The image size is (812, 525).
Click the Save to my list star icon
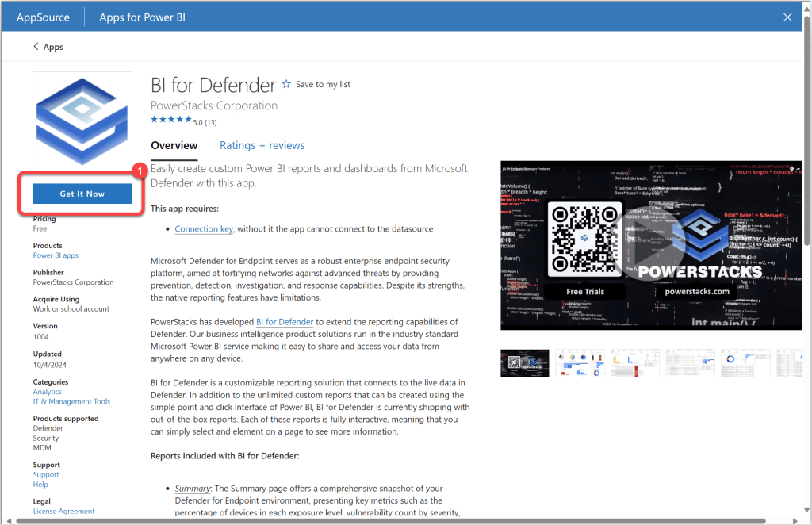[286, 84]
